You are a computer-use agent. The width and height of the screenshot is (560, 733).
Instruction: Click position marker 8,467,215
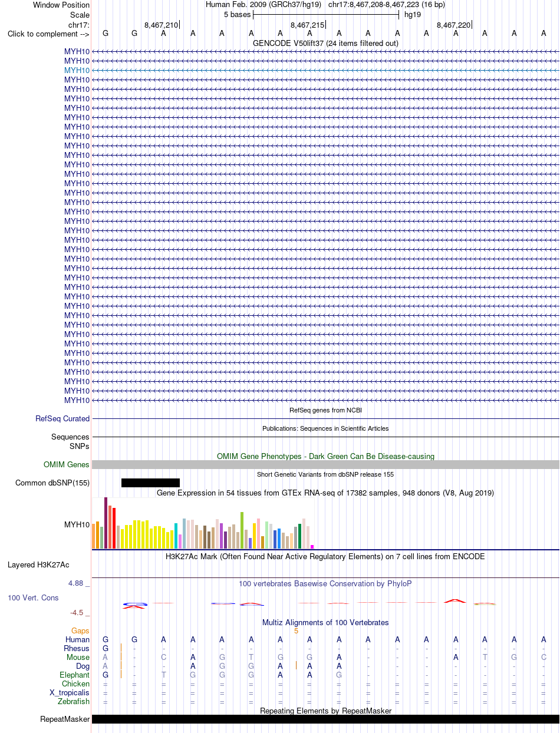tap(307, 25)
